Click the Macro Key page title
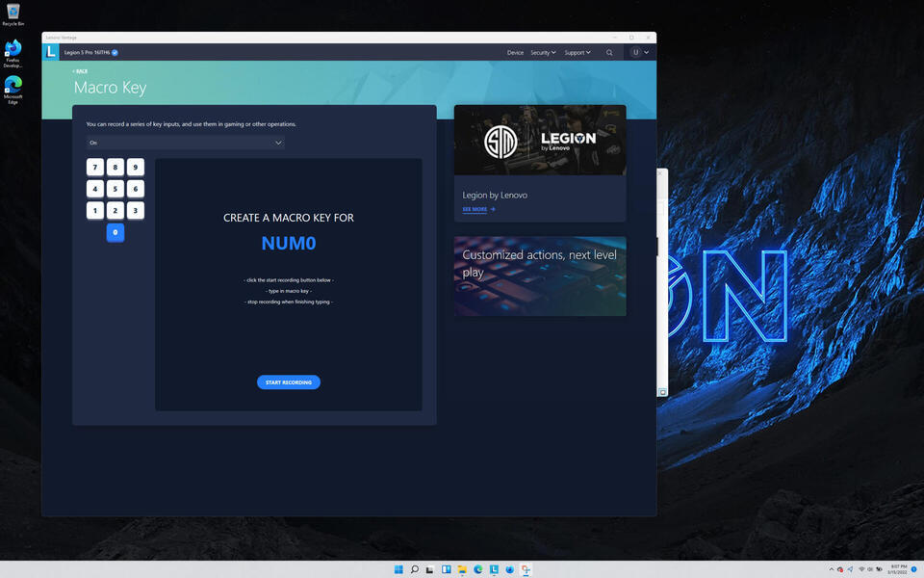This screenshot has width=924, height=578. [x=110, y=88]
